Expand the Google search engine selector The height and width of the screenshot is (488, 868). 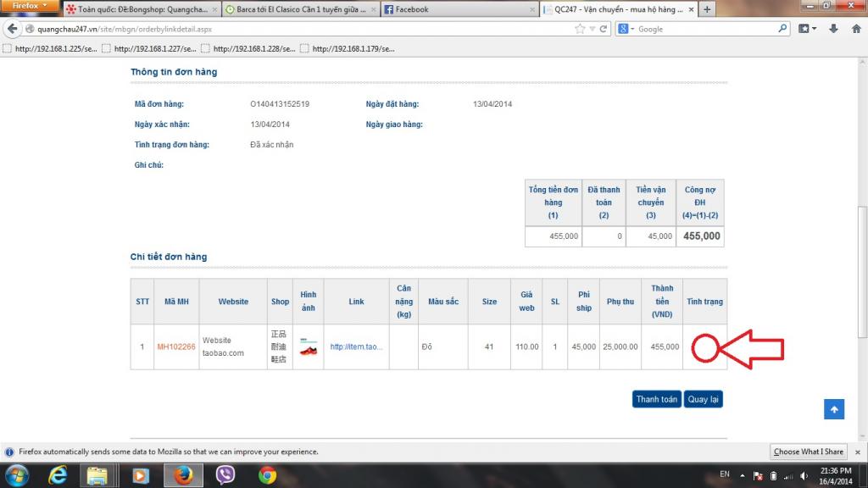[626, 29]
